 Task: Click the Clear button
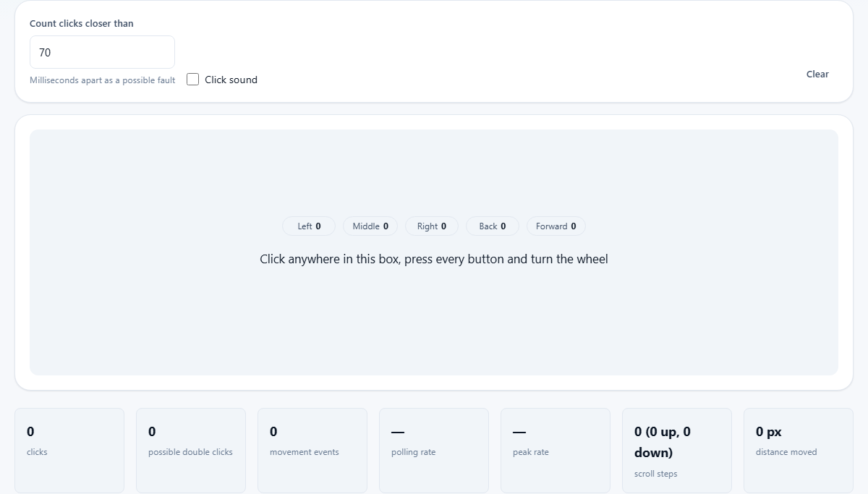pyautogui.click(x=817, y=74)
